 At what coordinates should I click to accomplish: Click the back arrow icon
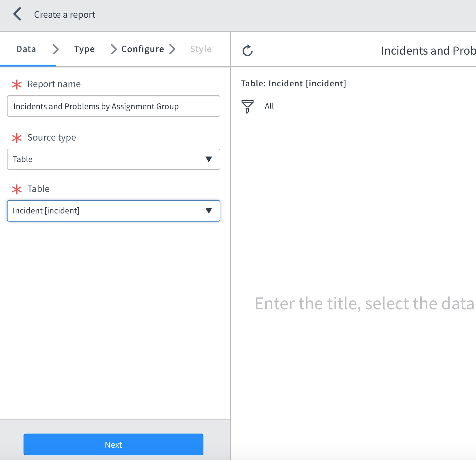17,14
